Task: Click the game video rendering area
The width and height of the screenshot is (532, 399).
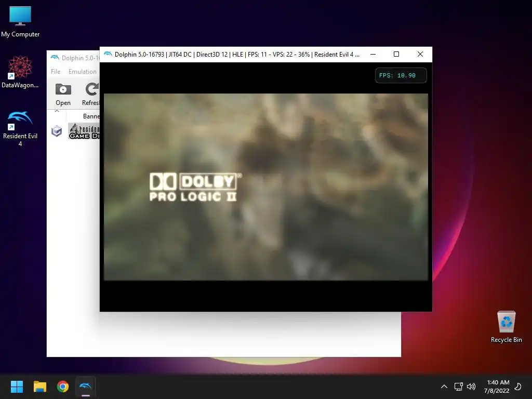Action: pyautogui.click(x=265, y=187)
